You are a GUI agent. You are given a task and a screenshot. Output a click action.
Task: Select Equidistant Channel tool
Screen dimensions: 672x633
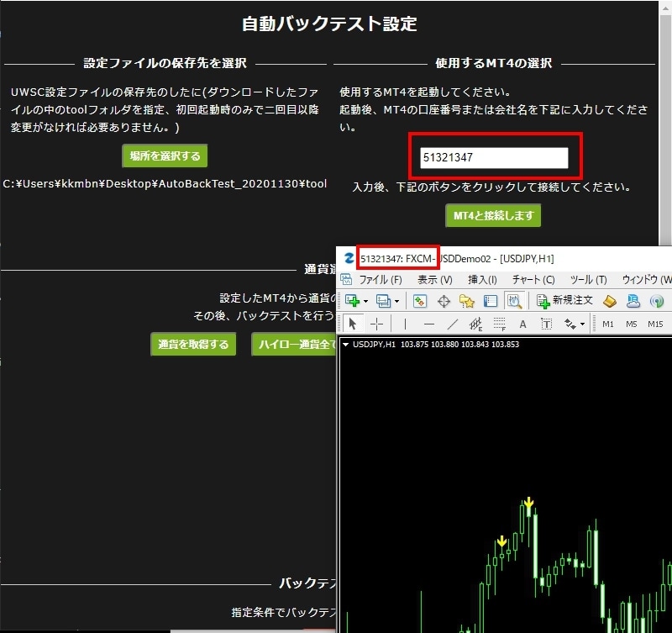pyautogui.click(x=475, y=324)
